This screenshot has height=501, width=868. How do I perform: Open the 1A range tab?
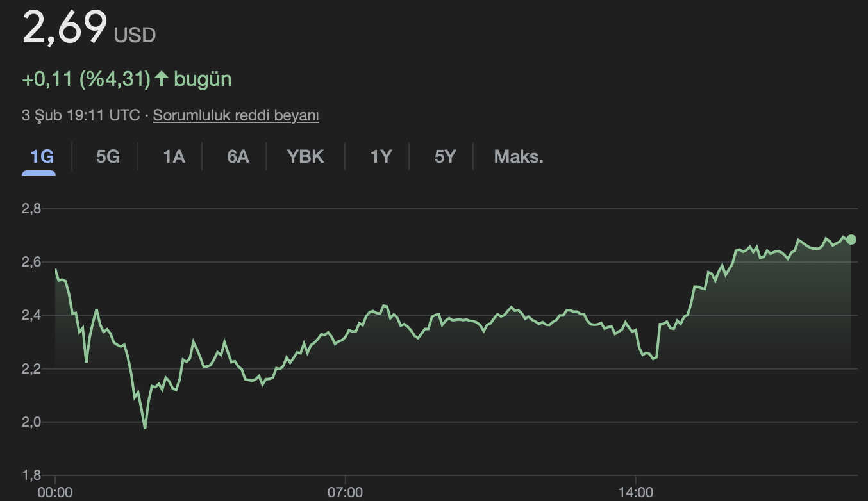pyautogui.click(x=174, y=156)
